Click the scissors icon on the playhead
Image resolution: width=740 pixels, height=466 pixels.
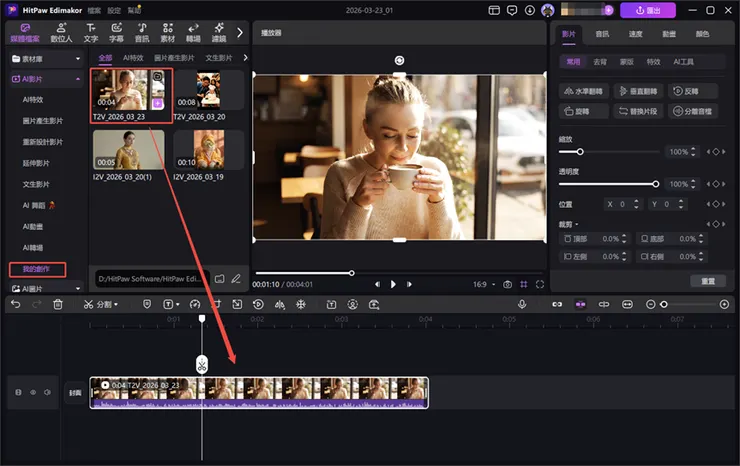pyautogui.click(x=202, y=363)
